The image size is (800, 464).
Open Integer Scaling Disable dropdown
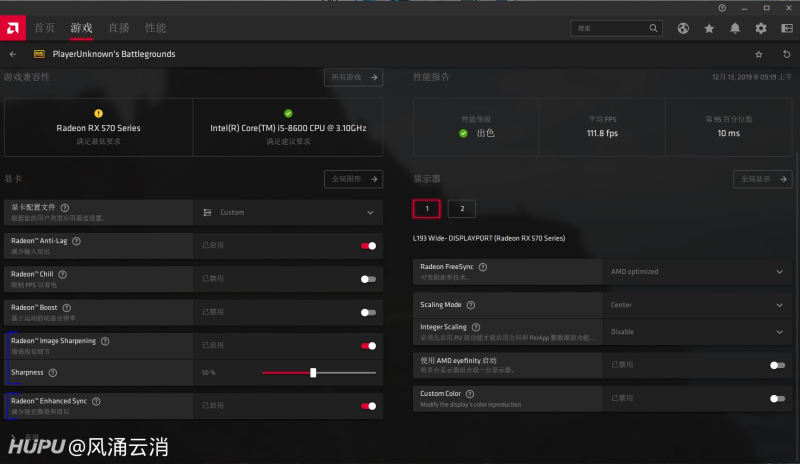[697, 332]
